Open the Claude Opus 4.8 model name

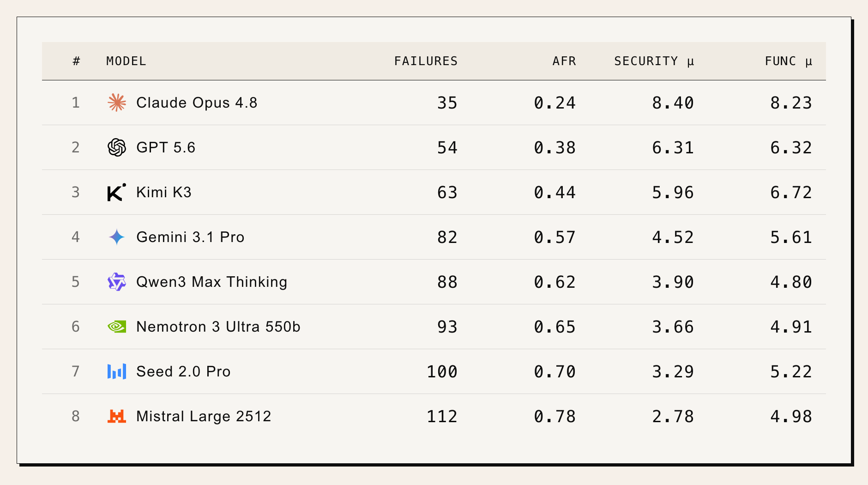(197, 103)
